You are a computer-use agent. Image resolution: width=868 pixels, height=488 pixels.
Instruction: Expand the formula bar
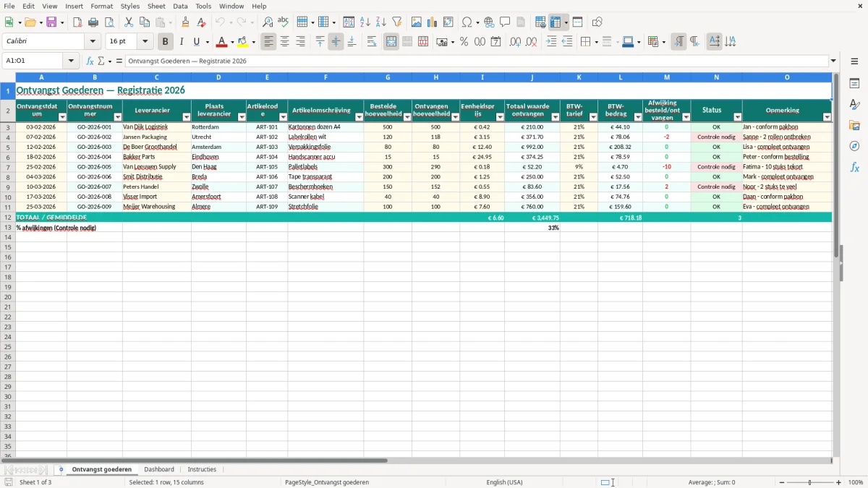(833, 61)
